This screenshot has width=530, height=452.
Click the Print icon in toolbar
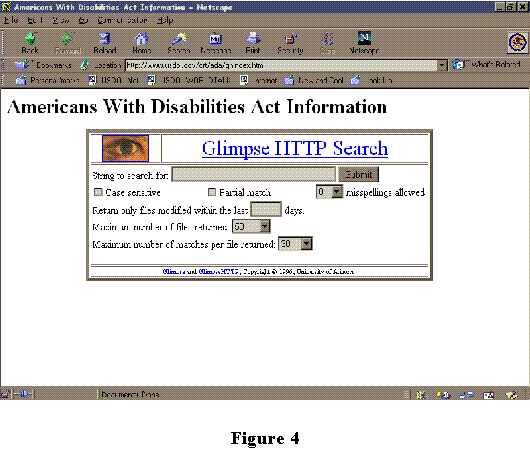(253, 38)
